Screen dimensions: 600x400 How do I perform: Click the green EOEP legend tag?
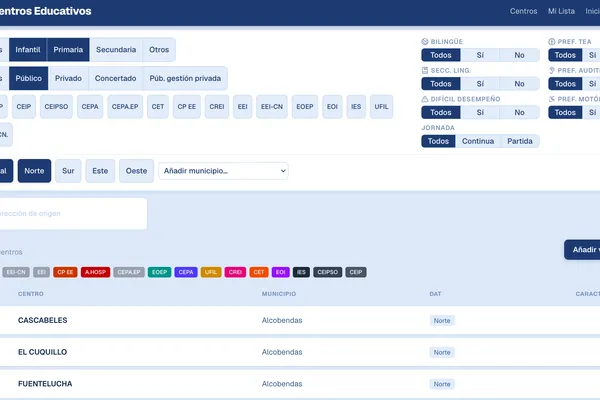pos(160,272)
